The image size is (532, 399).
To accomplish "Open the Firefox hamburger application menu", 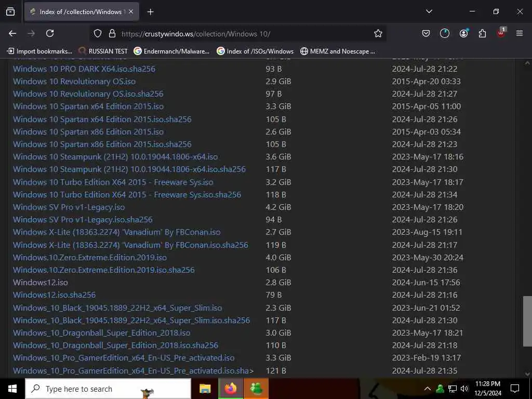I will pos(520,33).
